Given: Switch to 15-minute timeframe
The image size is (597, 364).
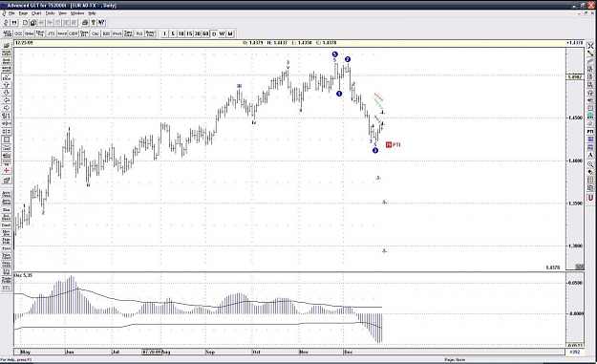Looking at the screenshot, I should click(189, 33).
